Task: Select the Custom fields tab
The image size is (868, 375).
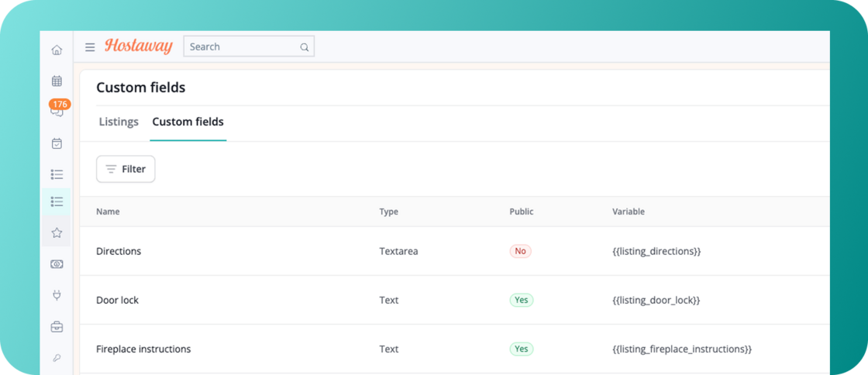Action: pyautogui.click(x=188, y=122)
